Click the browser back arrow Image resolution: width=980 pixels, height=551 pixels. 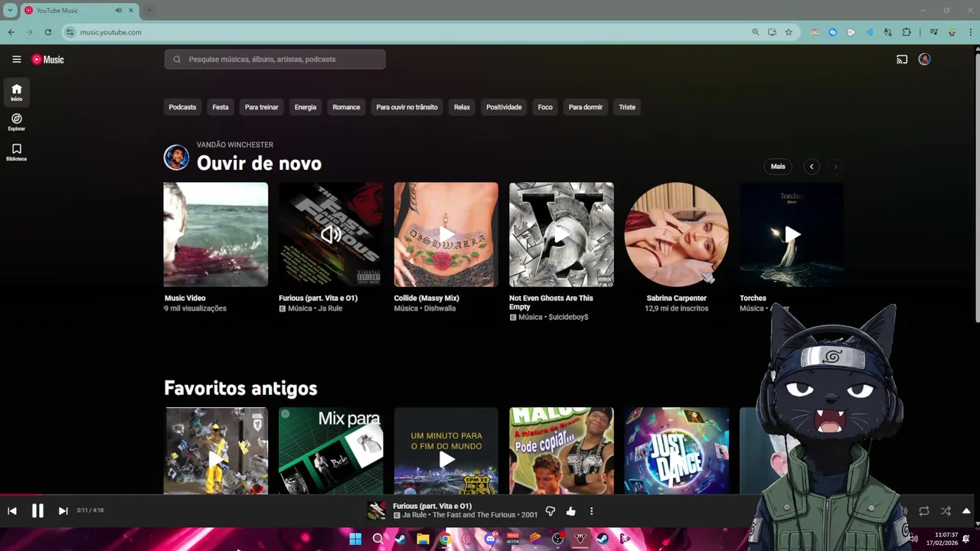coord(11,32)
